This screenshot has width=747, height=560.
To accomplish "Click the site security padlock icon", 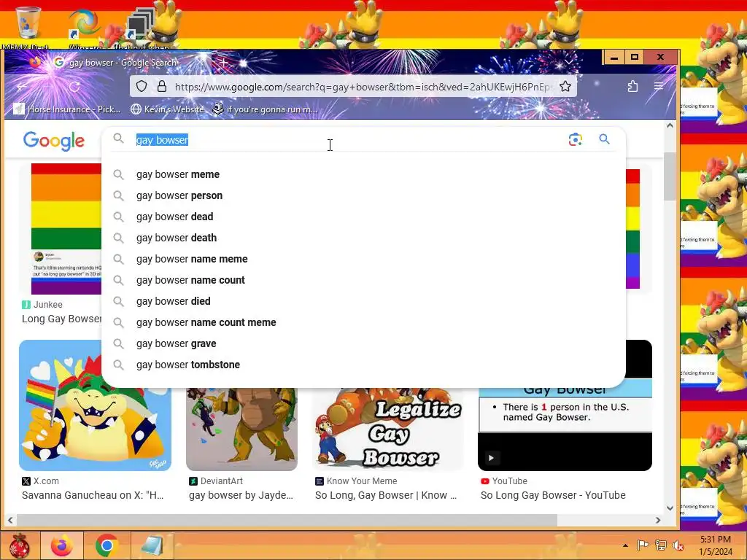I will [162, 86].
